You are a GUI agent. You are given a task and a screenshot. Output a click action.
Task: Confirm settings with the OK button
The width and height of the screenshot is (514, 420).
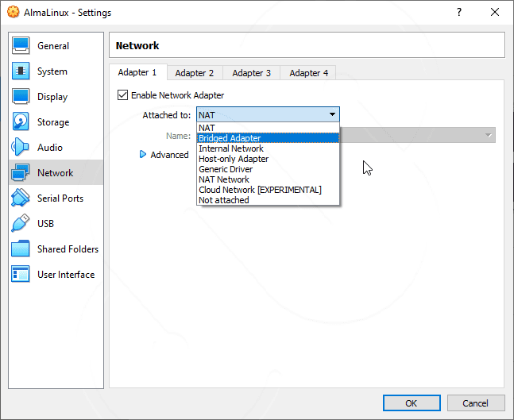[x=412, y=403]
